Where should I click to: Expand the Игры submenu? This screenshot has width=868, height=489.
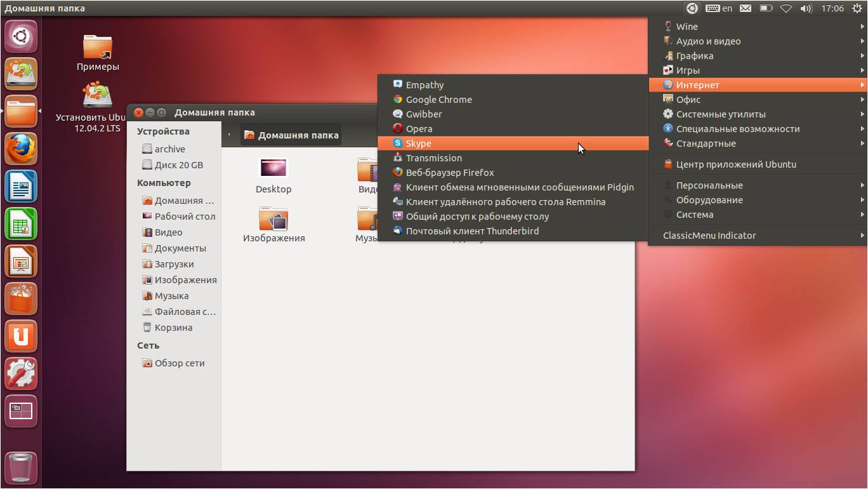tap(758, 70)
